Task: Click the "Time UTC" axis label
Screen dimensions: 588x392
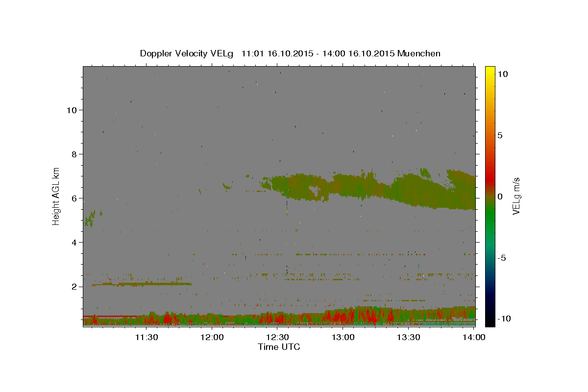Action: (x=279, y=347)
